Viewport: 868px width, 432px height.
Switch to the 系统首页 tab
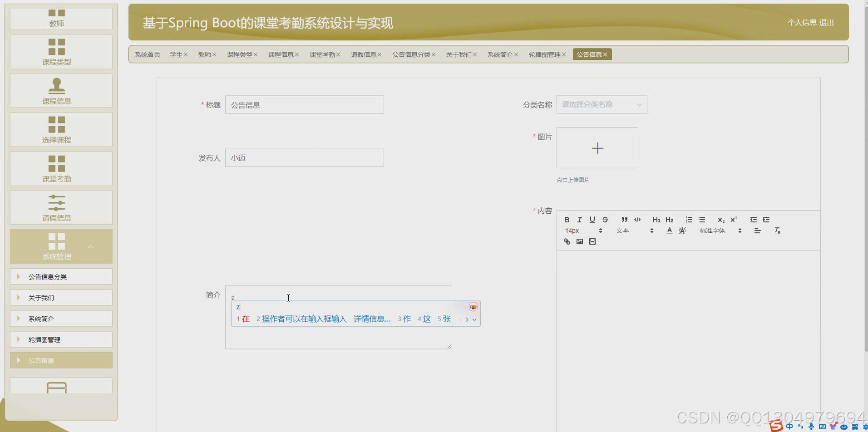coord(147,54)
